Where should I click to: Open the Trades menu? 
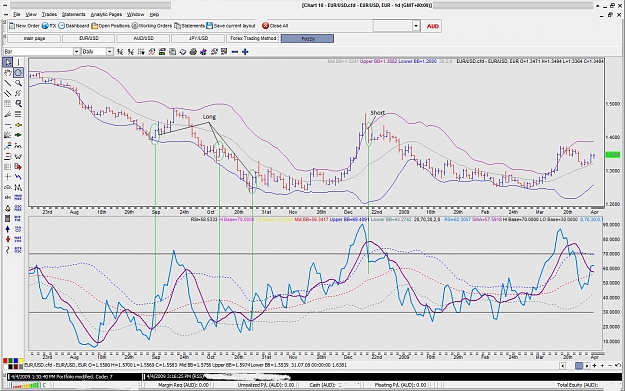pos(49,14)
